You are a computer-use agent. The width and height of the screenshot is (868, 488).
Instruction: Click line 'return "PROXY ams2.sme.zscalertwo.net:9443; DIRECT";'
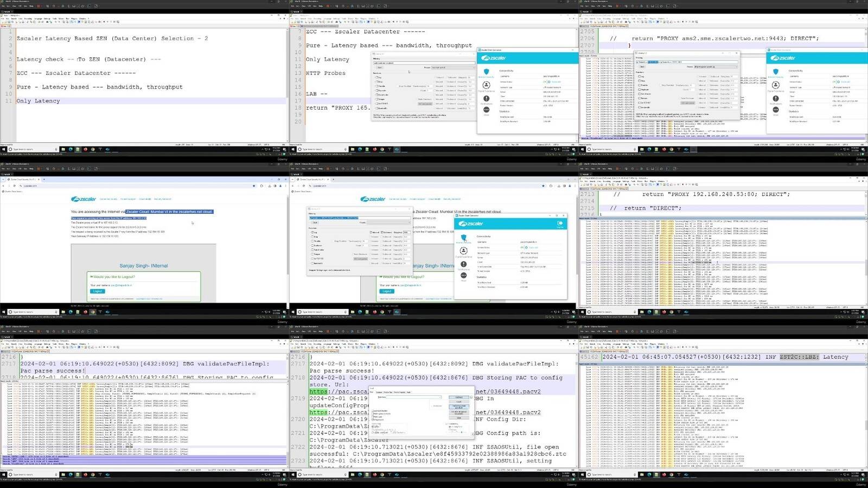pos(725,39)
